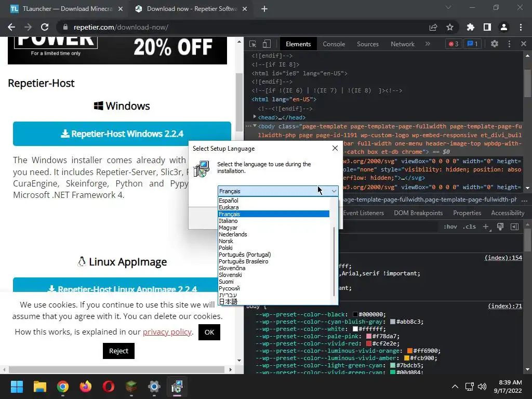Viewport: 532px width, 399px height.
Task: Switch to the Elements tab
Action: click(298, 44)
